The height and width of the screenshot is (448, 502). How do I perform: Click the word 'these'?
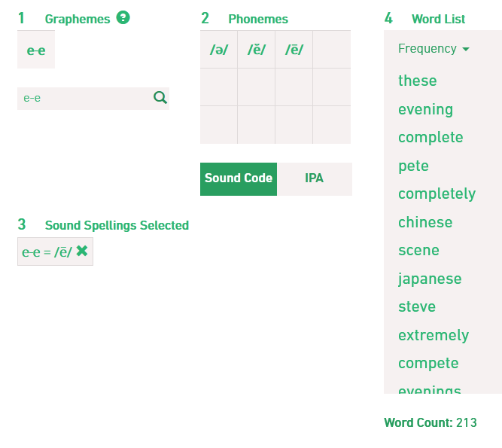(x=417, y=81)
